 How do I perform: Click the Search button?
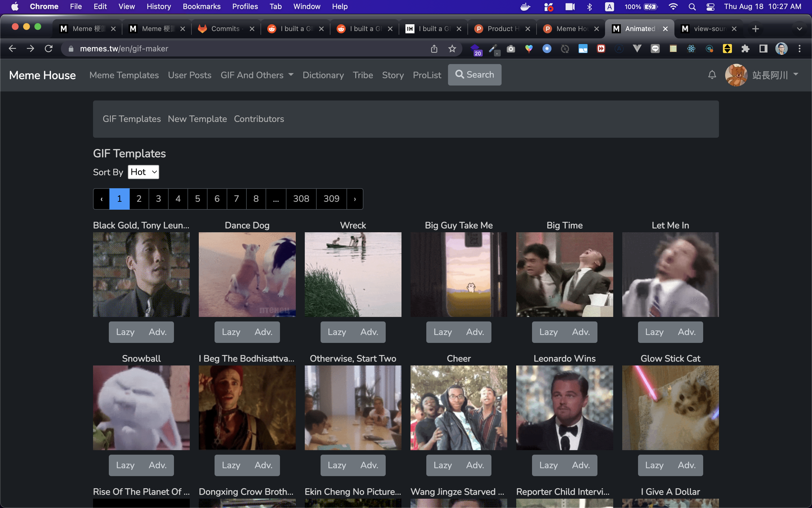pos(475,75)
